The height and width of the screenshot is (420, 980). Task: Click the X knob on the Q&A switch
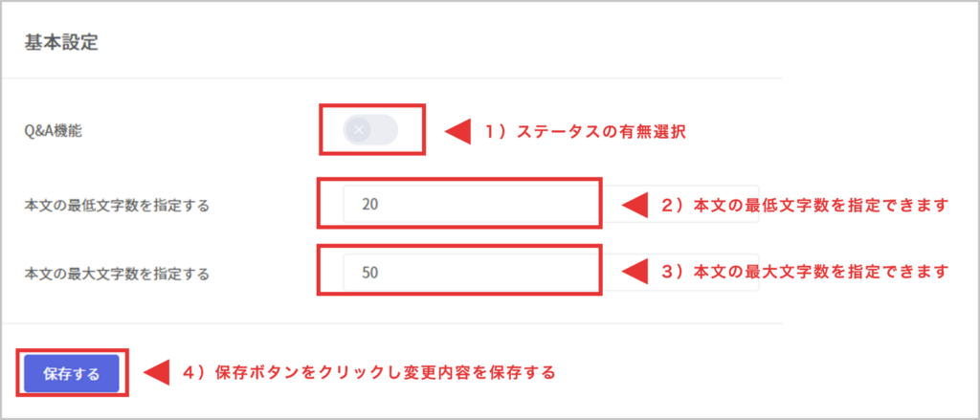(359, 129)
